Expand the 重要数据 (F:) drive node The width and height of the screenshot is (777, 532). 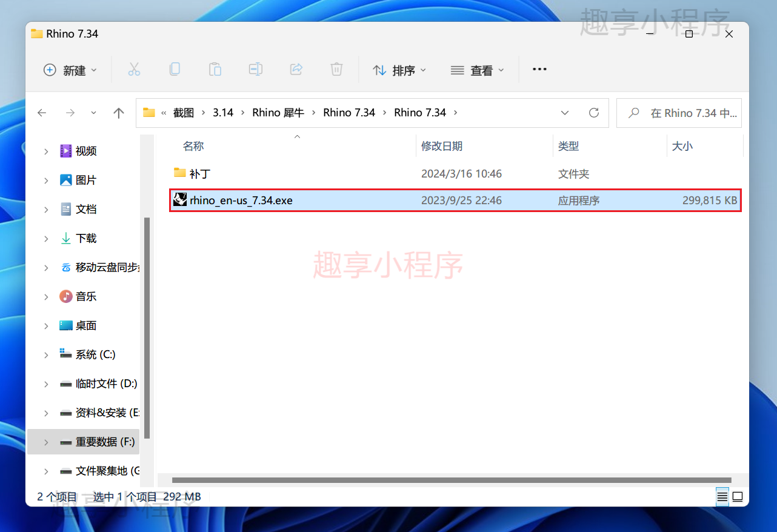click(46, 442)
